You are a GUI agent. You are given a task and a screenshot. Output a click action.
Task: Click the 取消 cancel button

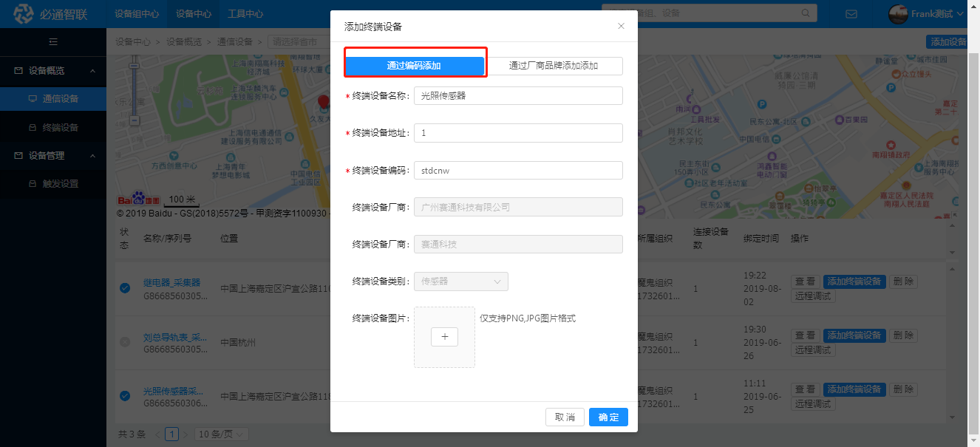click(x=565, y=417)
